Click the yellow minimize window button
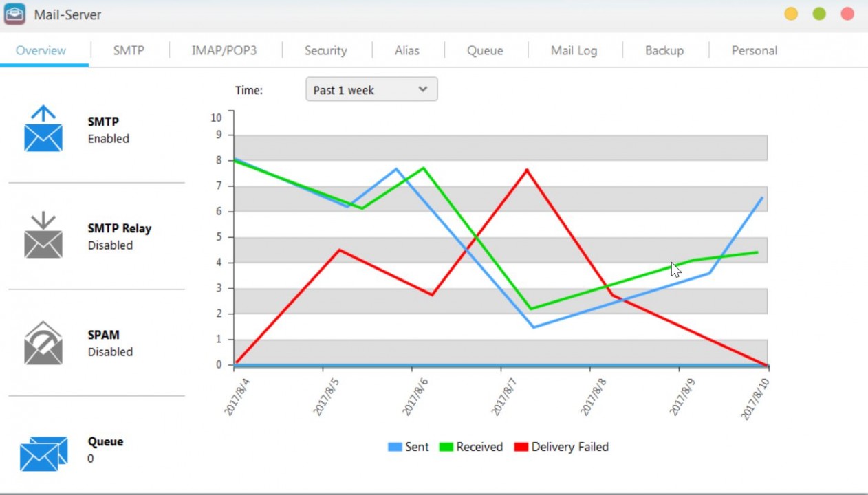 tap(791, 14)
